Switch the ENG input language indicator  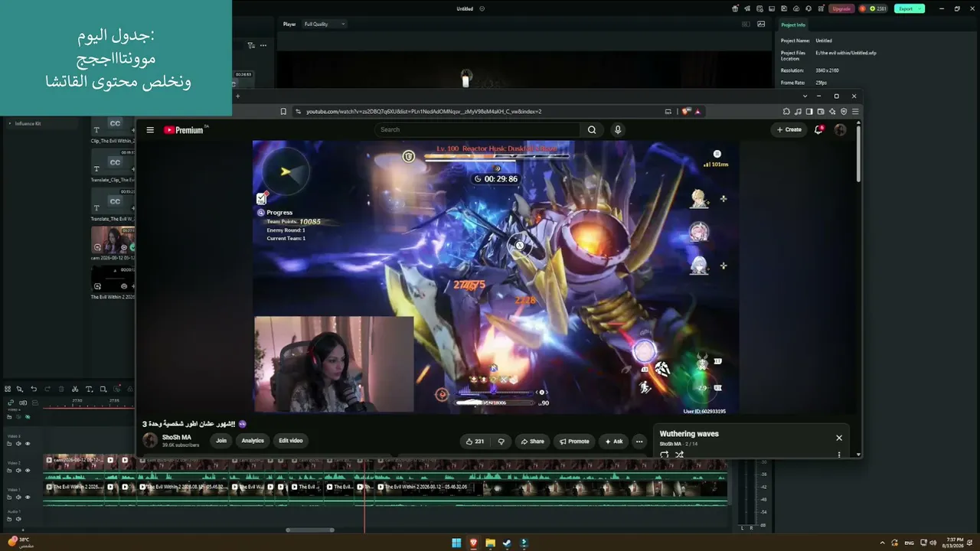tap(910, 543)
